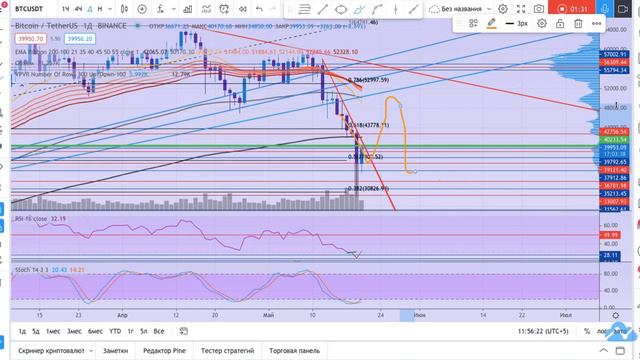
Task: Open the more options ellipsis in the floating toolbar
Action: pyautogui.click(x=596, y=24)
